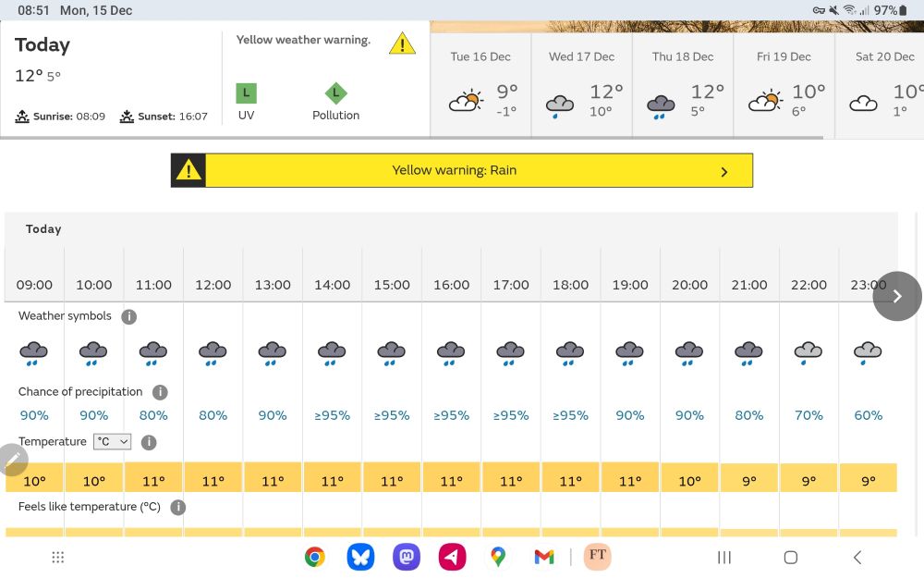Tap the sunrise icon next to 08:09
Viewport: 924px width, 578px height.
[x=20, y=115]
